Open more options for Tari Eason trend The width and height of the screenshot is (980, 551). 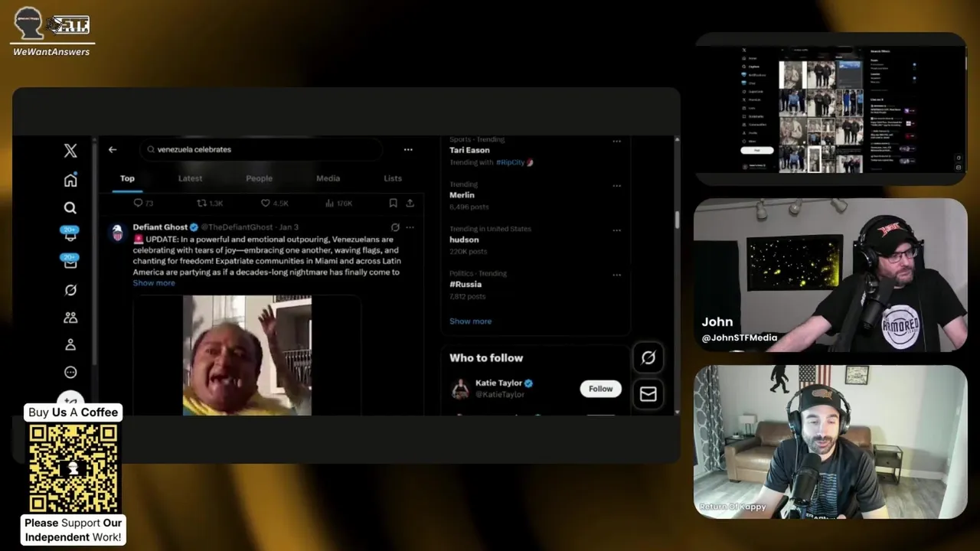617,142
